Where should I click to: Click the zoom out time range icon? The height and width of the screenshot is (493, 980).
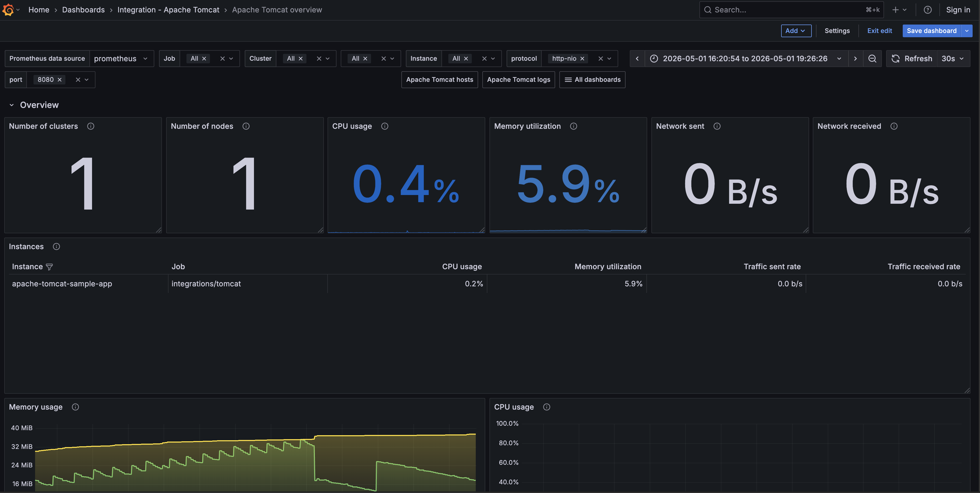click(872, 59)
